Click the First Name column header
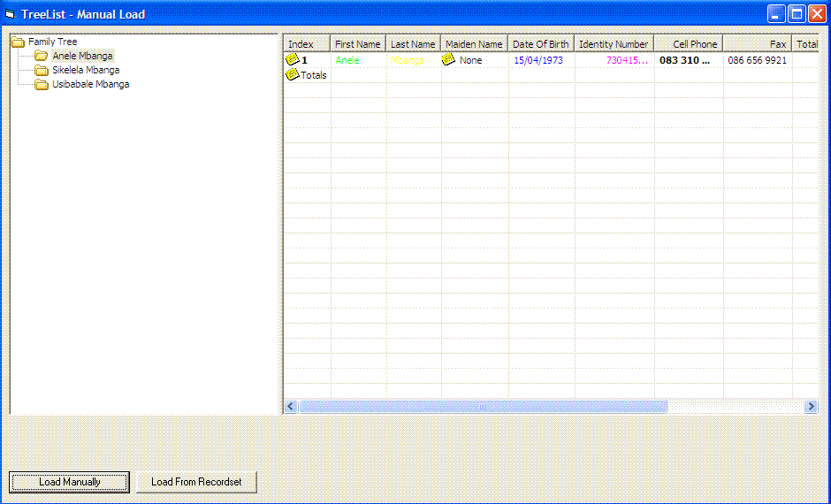Screen dimensions: 831x504 pos(358,44)
